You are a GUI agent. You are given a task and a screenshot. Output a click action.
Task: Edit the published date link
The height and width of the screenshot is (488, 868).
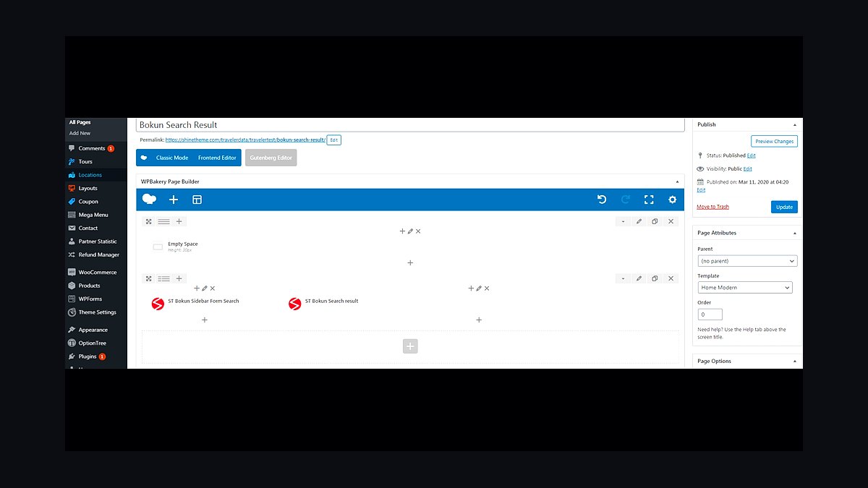701,190
